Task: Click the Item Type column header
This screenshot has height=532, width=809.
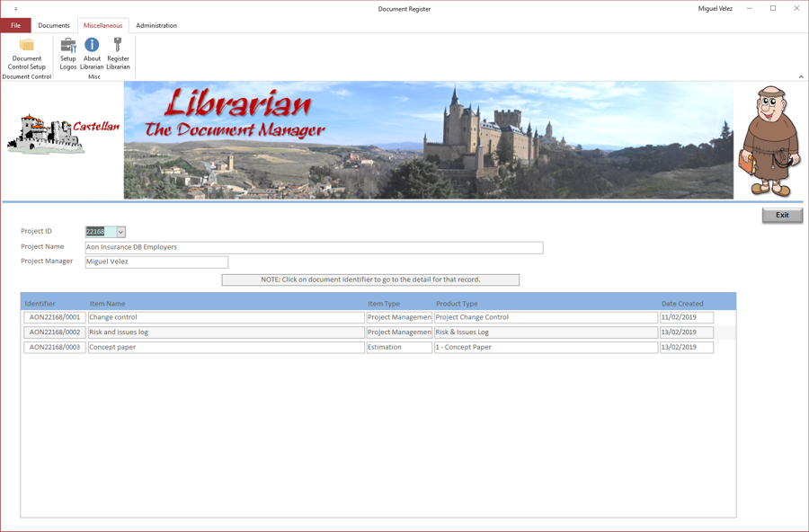Action: click(384, 304)
